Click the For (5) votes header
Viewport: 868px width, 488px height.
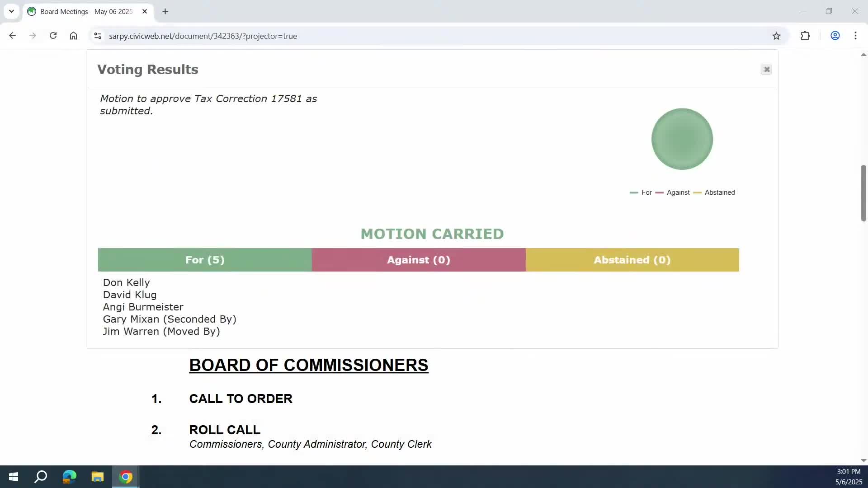coord(205,260)
